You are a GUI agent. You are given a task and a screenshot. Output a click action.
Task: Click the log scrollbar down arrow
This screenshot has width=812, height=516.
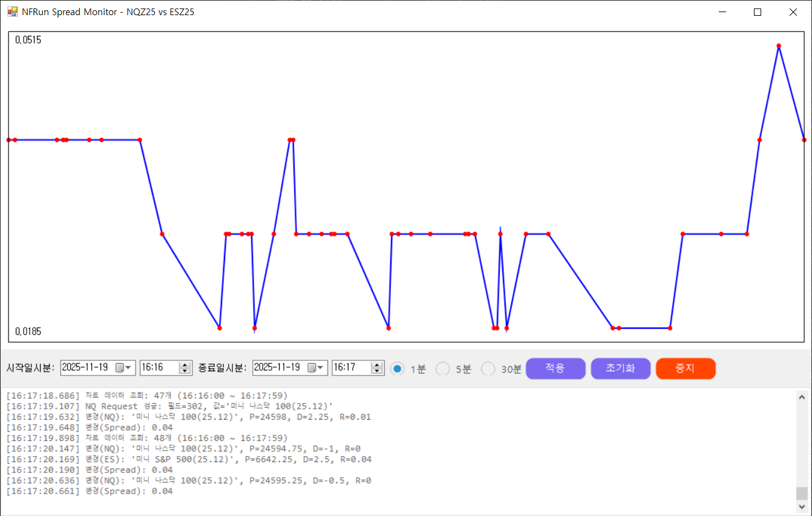[802, 507]
